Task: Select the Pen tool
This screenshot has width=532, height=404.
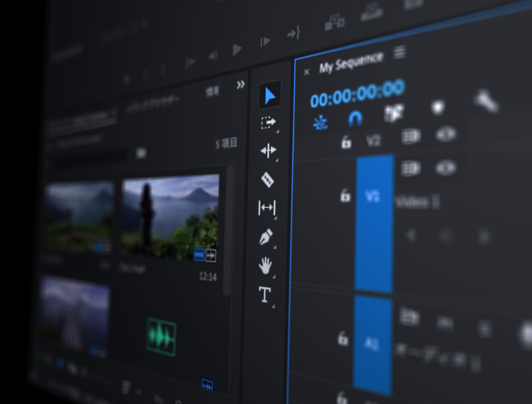Action: (266, 236)
